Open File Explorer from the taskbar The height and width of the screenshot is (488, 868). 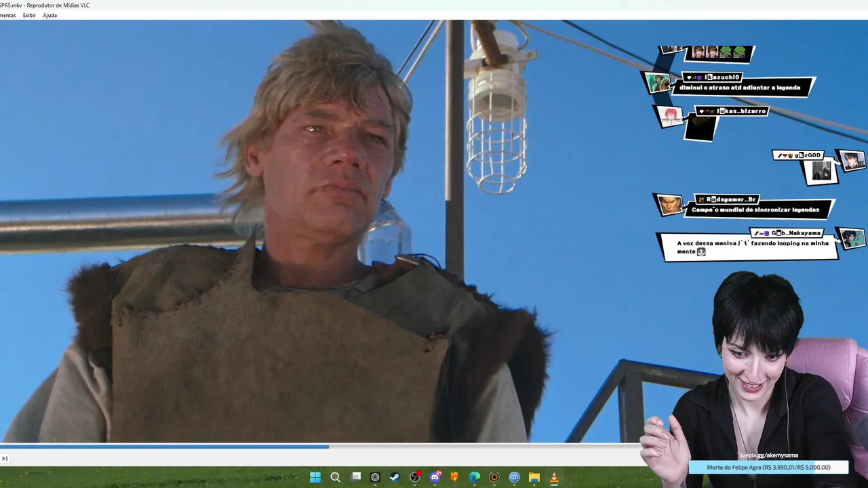pyautogui.click(x=534, y=477)
